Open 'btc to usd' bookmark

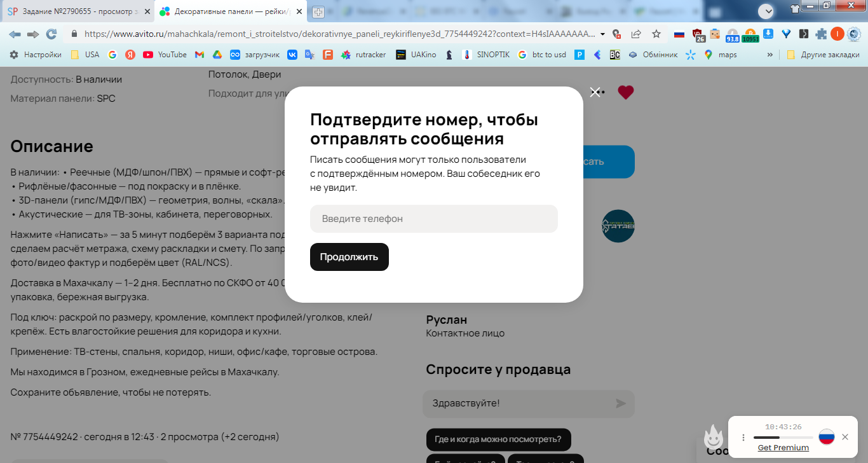(x=542, y=55)
